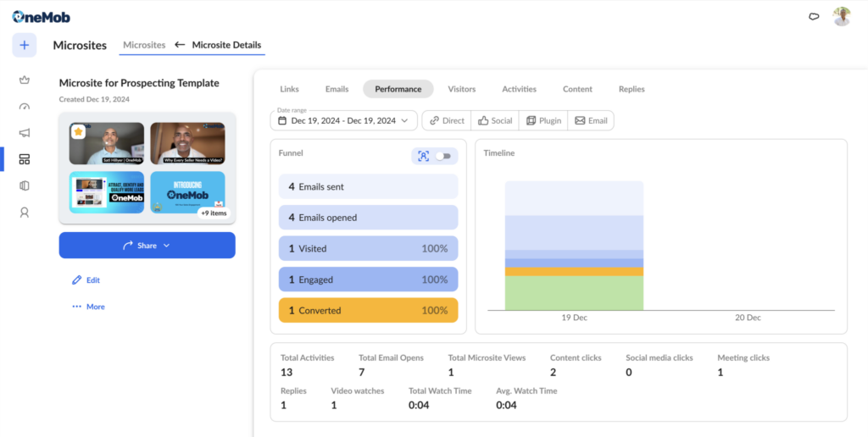
Task: Open the megaphone campaigns icon
Action: coord(24,133)
